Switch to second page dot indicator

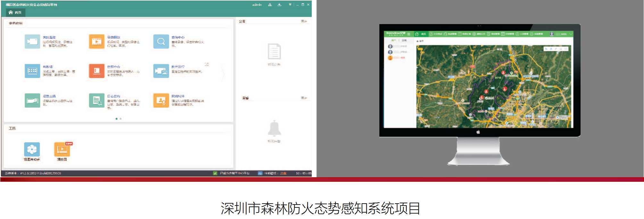coord(120,119)
